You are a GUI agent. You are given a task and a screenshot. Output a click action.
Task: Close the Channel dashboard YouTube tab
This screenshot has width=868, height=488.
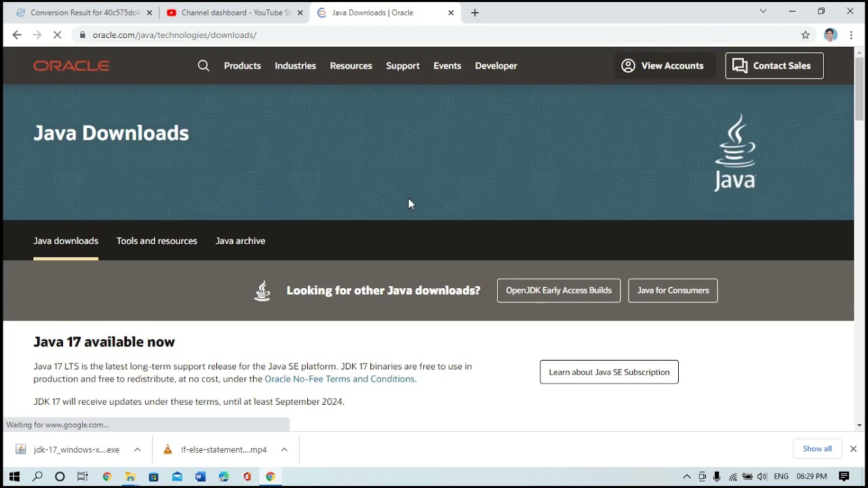coord(300,13)
